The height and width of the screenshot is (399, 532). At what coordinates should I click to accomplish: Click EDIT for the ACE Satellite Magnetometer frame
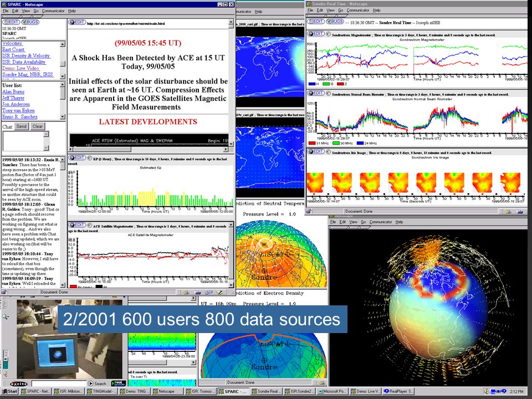tap(77, 225)
